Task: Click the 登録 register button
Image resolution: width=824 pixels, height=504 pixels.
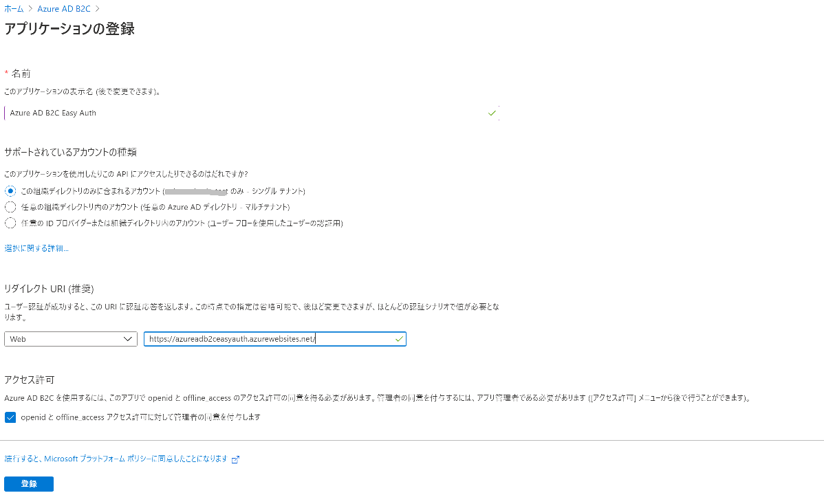Action: pos(29,484)
